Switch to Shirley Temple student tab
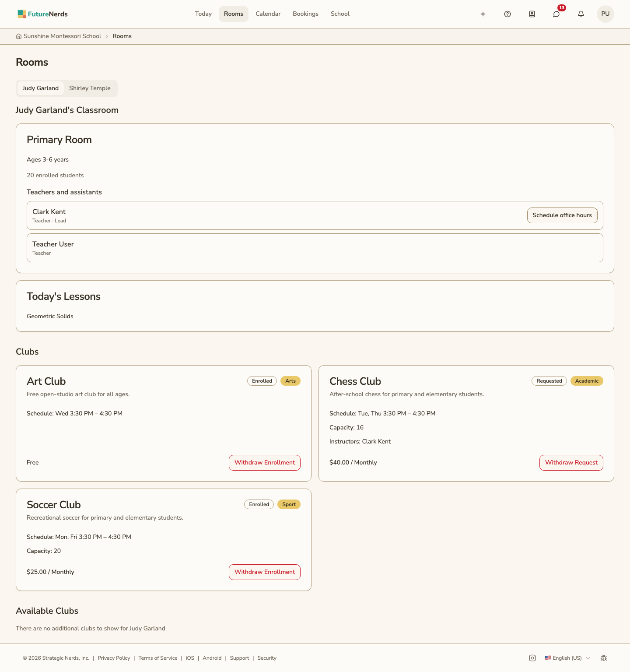Viewport: 630px width, 672px height. pyautogui.click(x=90, y=88)
